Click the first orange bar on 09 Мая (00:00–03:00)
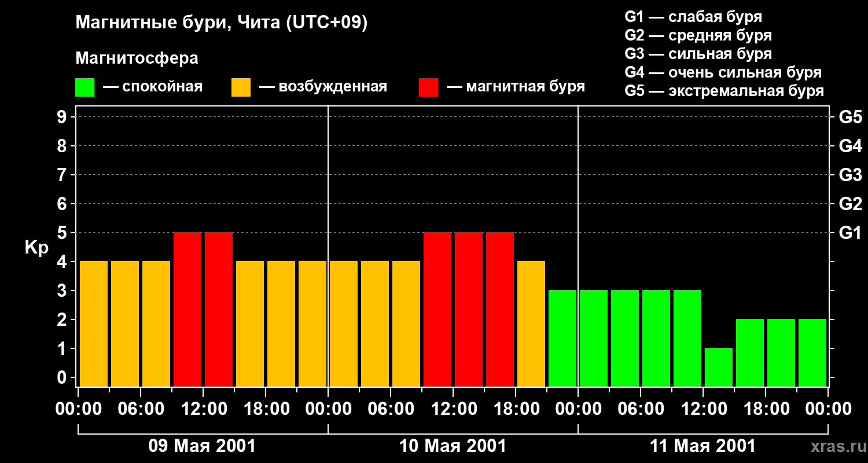 (94, 324)
